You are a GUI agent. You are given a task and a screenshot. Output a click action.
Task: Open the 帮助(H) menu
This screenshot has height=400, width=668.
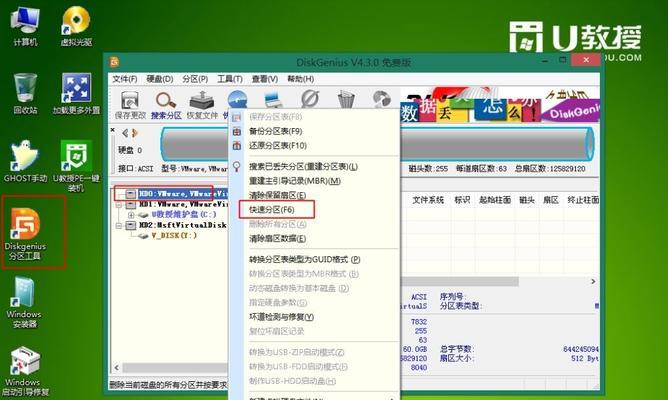[x=300, y=79]
